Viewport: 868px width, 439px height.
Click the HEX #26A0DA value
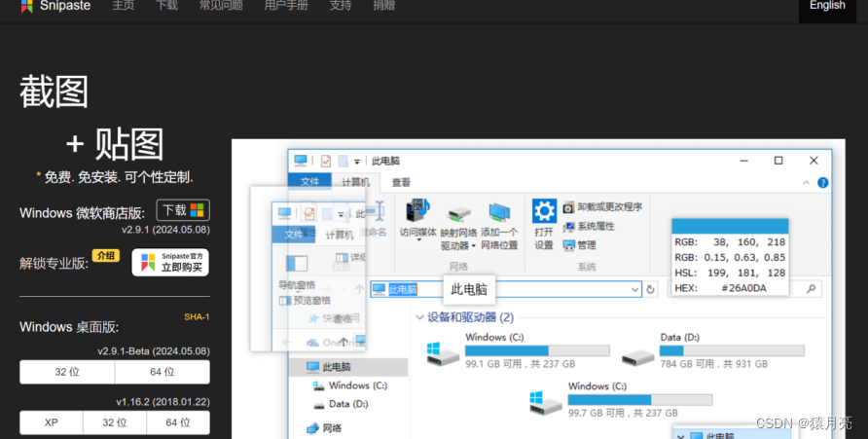pyautogui.click(x=744, y=288)
